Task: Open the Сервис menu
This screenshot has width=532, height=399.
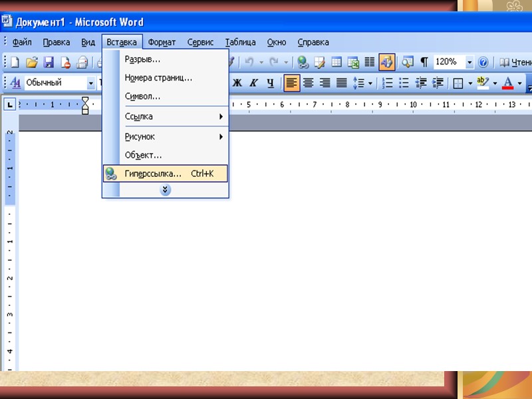Action: pos(200,43)
